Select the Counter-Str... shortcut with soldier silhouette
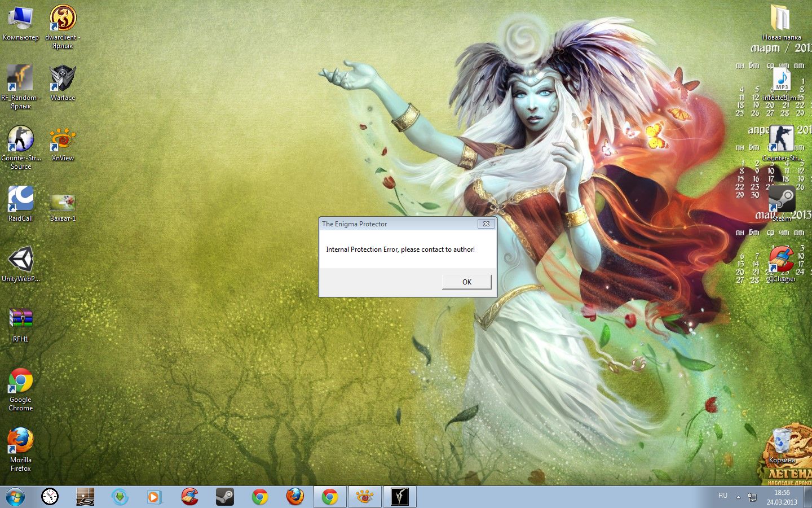This screenshot has height=508, width=812. coord(782,143)
